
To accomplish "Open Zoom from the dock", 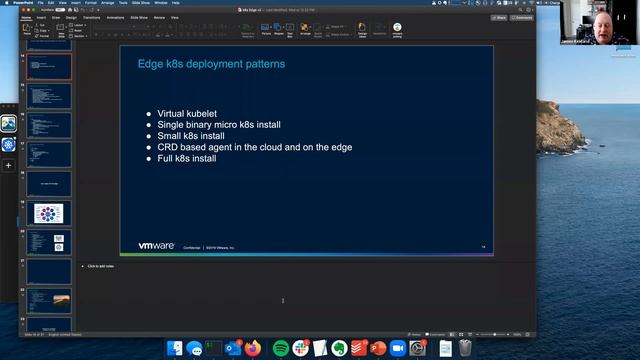I will click(398, 348).
